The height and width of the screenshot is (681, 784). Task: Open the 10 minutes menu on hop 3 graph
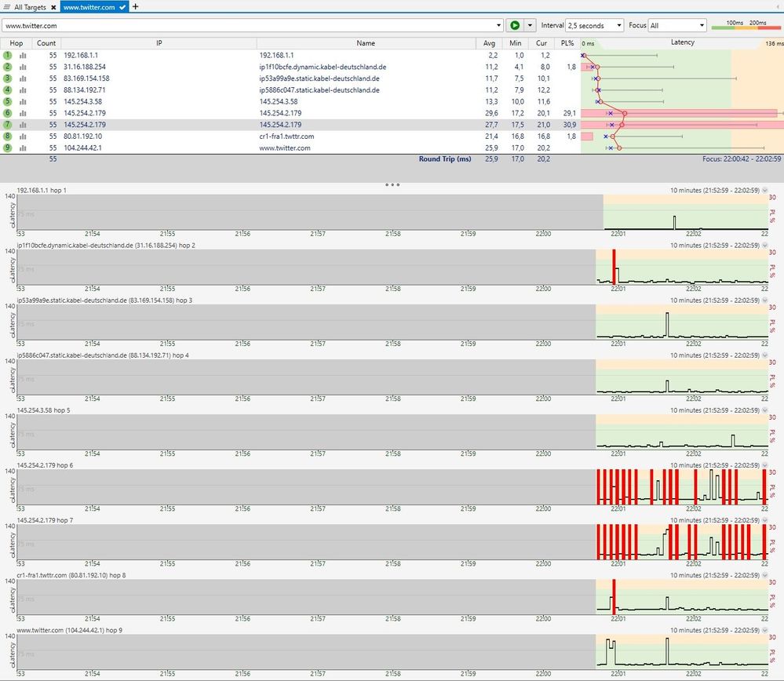point(764,300)
